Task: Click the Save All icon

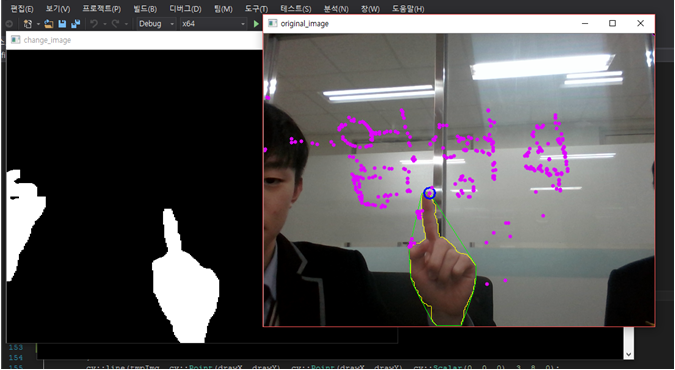Action: (x=76, y=24)
